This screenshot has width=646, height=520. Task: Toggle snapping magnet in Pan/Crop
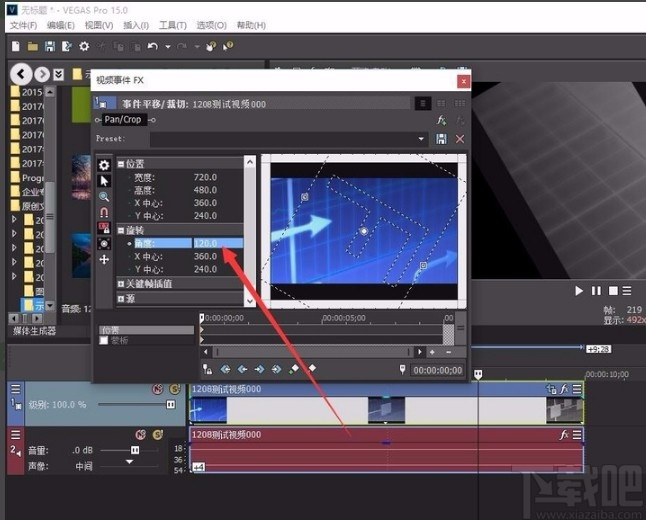pyautogui.click(x=104, y=212)
